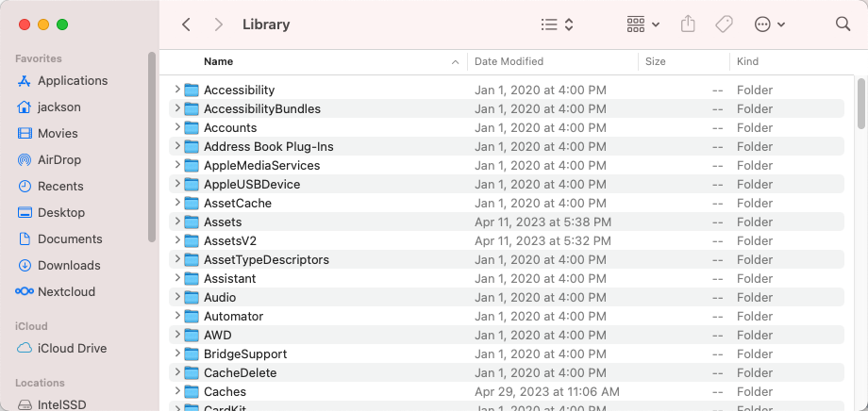Select the Downloads sidebar item
Image resolution: width=868 pixels, height=411 pixels.
[x=69, y=266]
